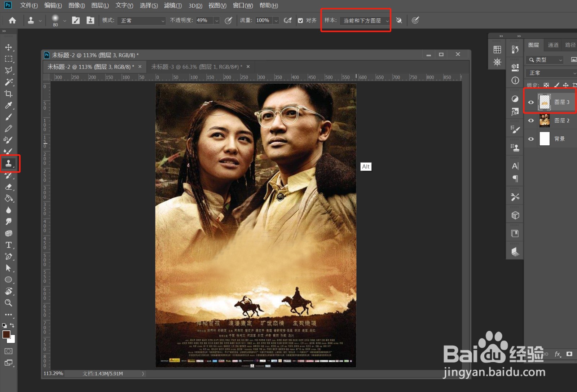
Task: Toggle pressure for opacity icon
Action: pos(228,21)
